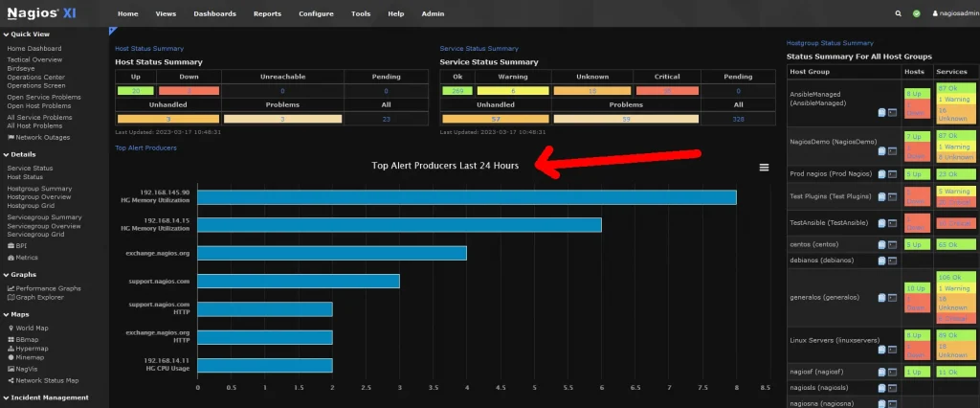Click the commands icon for centos hostgroup
This screenshot has height=408, width=980.
893,244
